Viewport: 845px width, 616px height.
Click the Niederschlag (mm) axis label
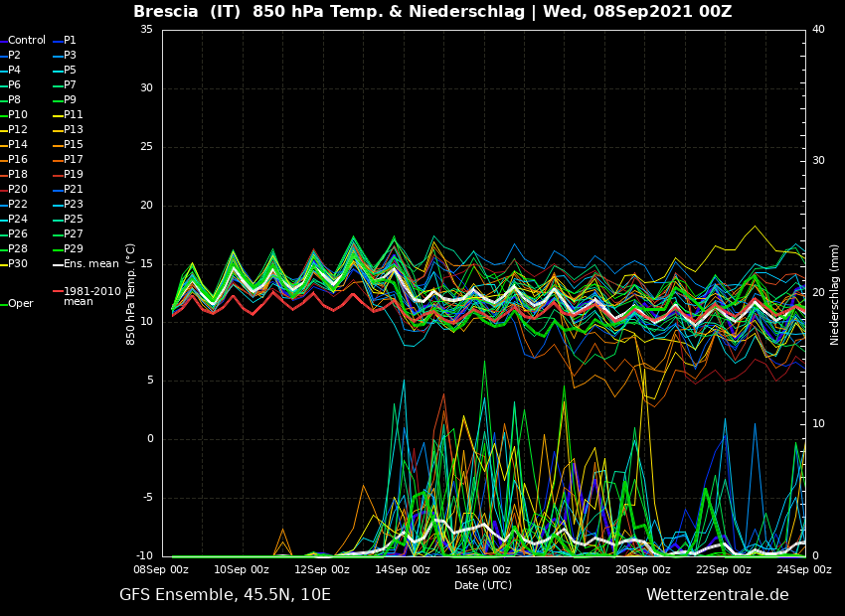point(834,294)
